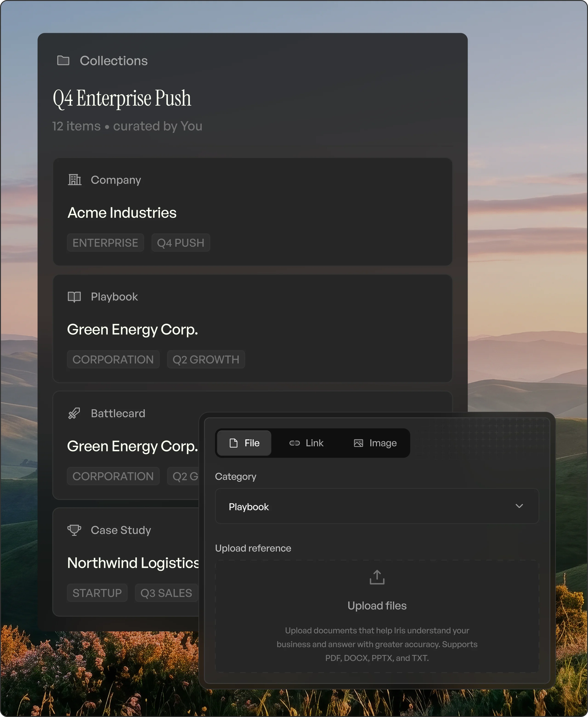Open the Category dropdown showing Playbook
This screenshot has height=717, width=588.
377,506
